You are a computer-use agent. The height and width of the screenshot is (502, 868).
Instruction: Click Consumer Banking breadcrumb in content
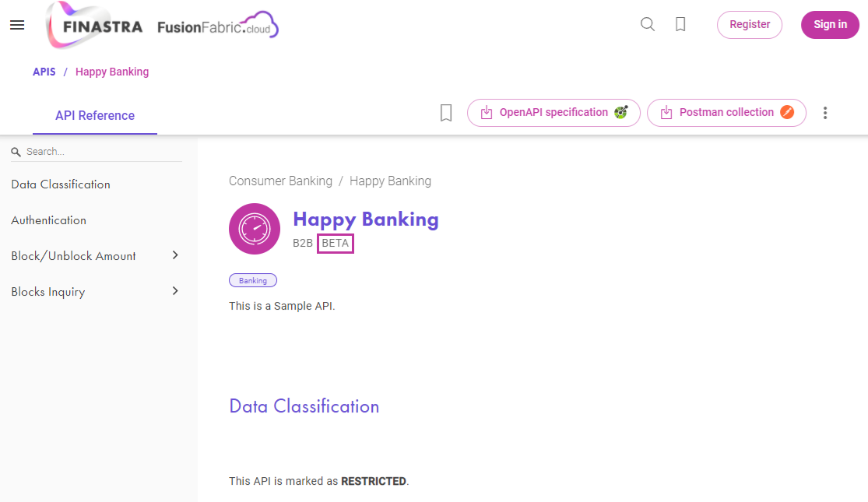pos(281,181)
